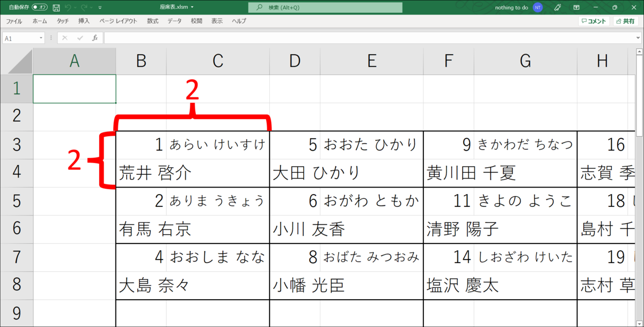Click the Undo arrow icon
This screenshot has width=644, height=327.
[68, 8]
